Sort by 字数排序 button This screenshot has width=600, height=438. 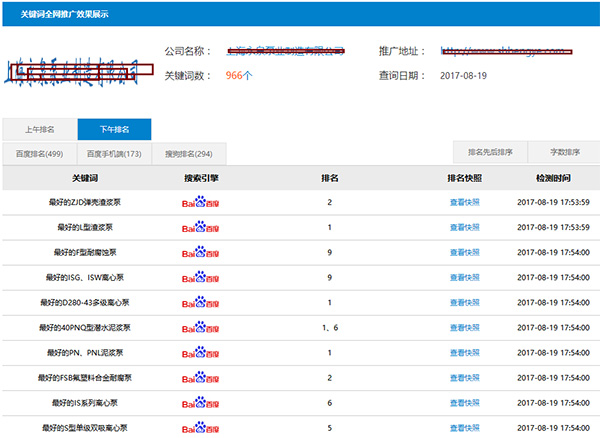pyautogui.click(x=565, y=152)
